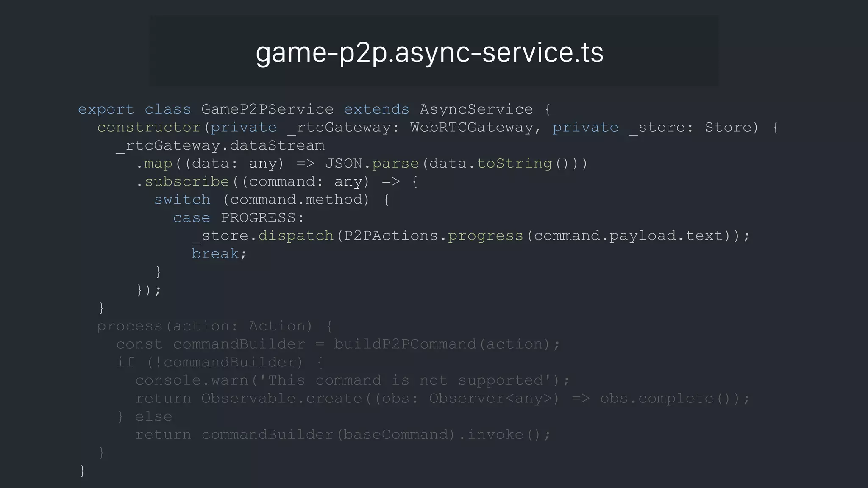Click the dimmed 'buildP2PCommand(action)' call

(x=442, y=344)
